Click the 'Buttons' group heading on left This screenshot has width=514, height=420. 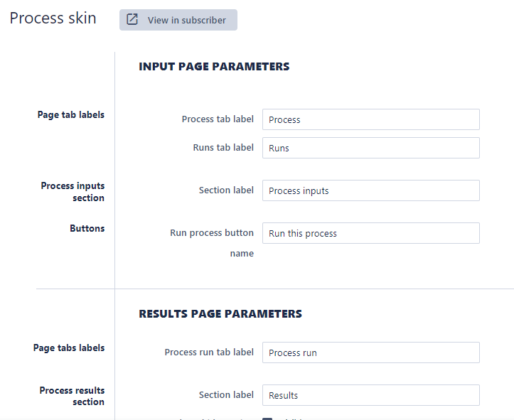click(x=87, y=228)
